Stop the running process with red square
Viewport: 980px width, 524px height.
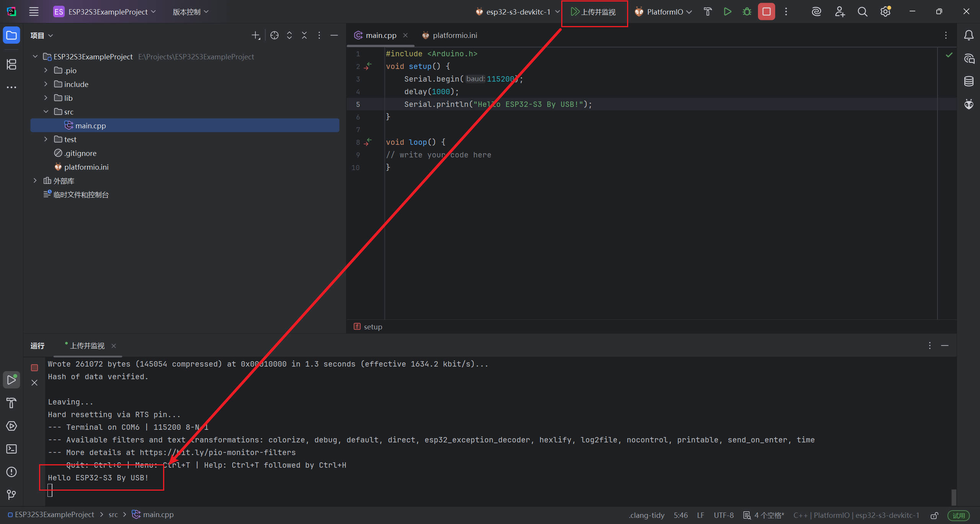pos(766,12)
